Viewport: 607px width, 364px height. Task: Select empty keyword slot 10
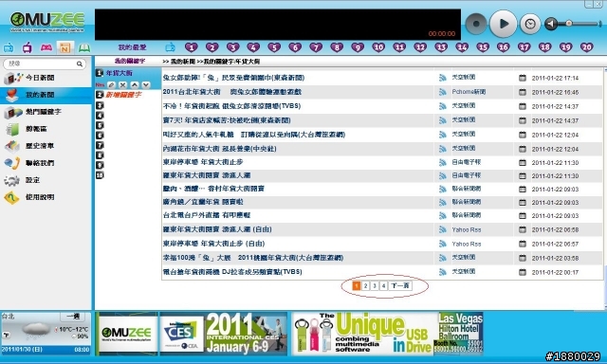coord(100,175)
